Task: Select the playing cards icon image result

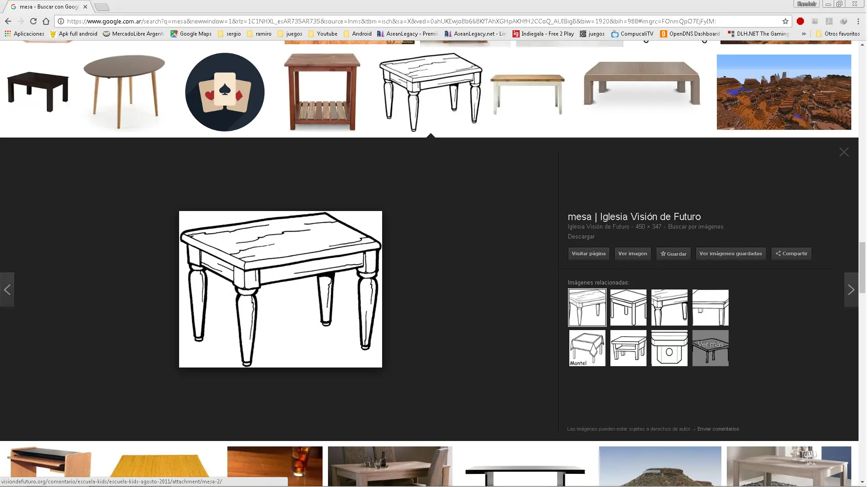Action: tap(225, 92)
